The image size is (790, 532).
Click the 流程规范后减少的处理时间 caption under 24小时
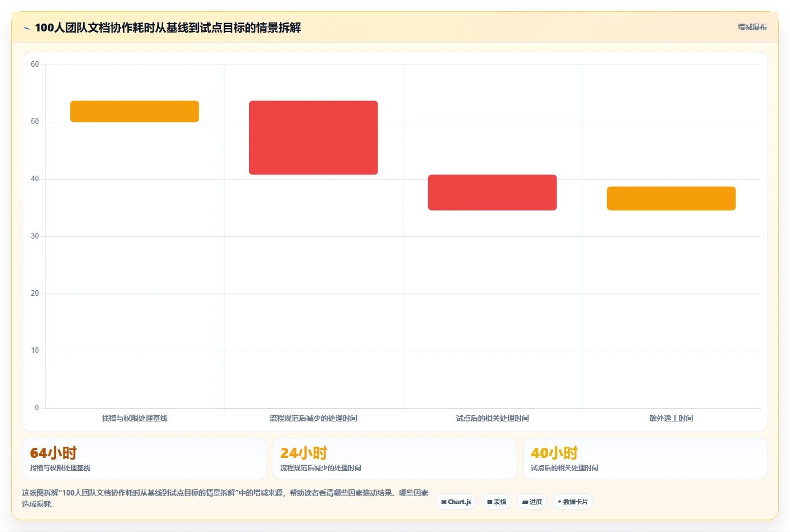coord(321,468)
